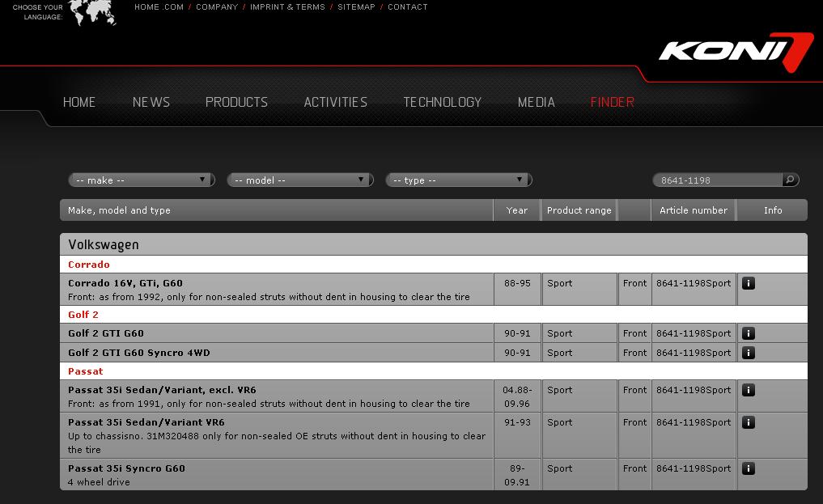823x504 pixels.
Task: Click the world map language icon
Action: tap(92, 13)
